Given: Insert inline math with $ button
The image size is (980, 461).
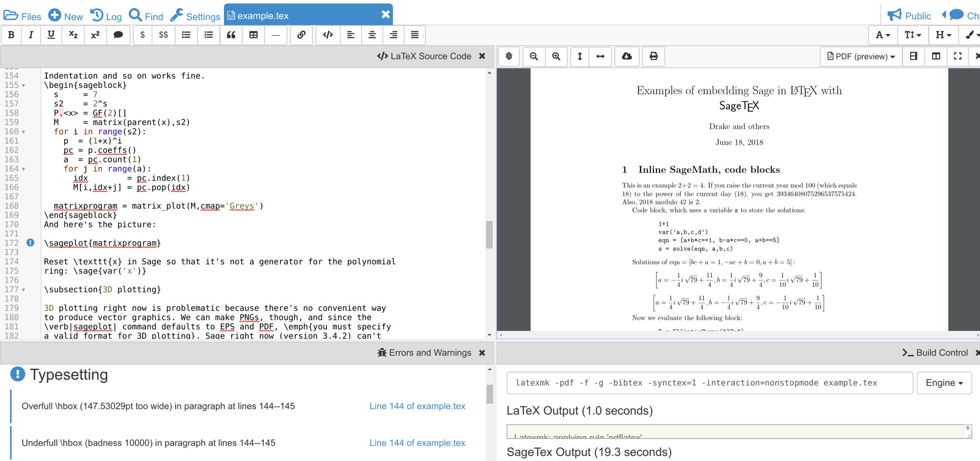Looking at the screenshot, I should (x=142, y=35).
